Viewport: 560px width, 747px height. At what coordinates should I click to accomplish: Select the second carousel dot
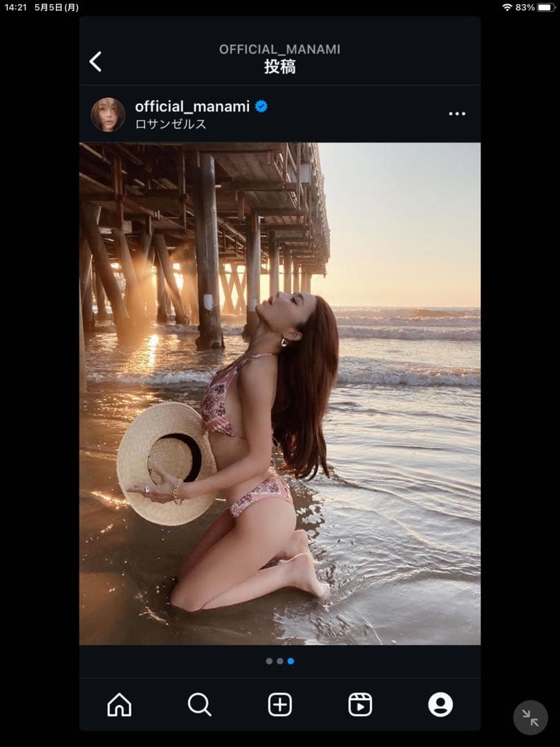click(279, 661)
